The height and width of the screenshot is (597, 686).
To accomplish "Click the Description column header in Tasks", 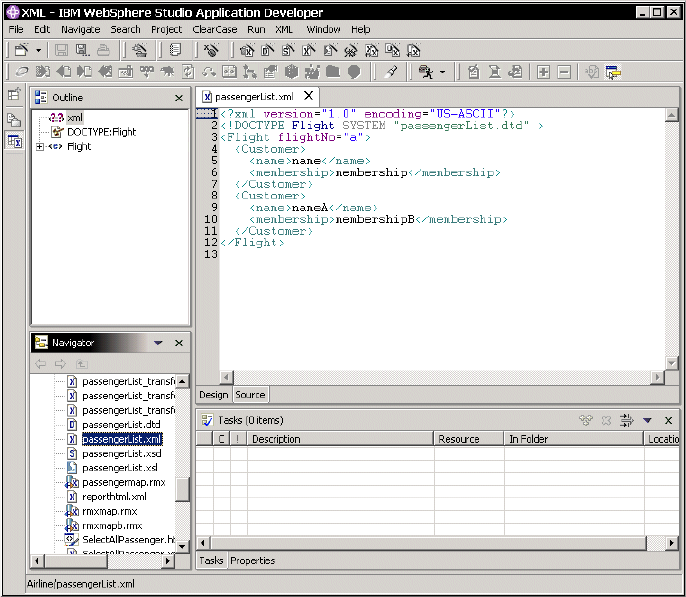I will coord(276,439).
